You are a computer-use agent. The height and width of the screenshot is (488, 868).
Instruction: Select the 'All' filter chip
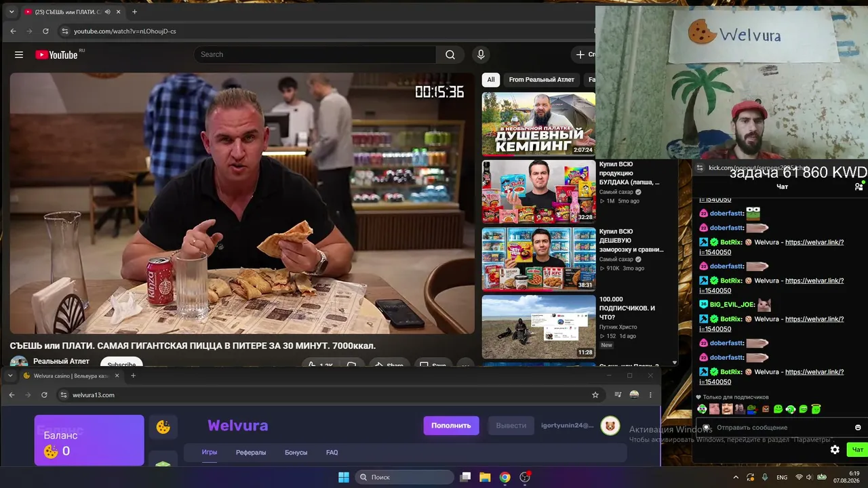(x=491, y=80)
